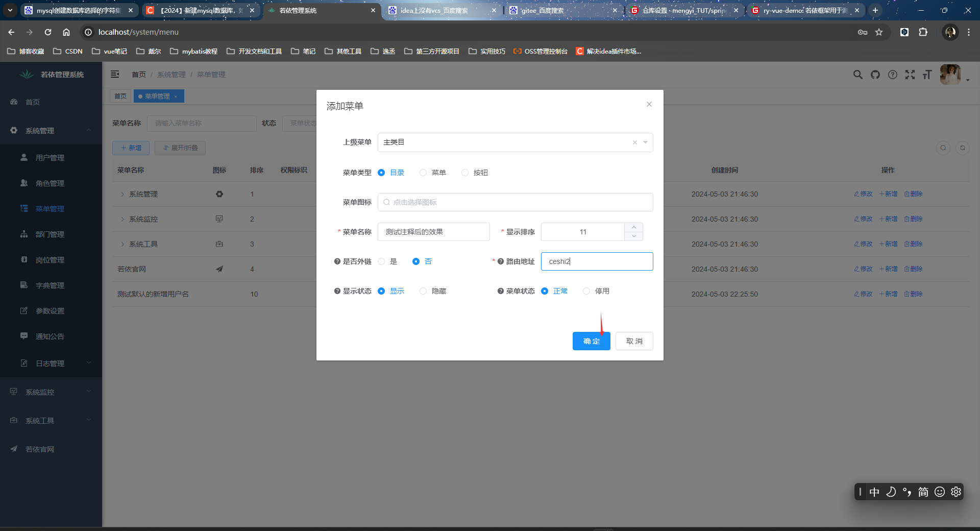Close the 添加菜单 dialog with X

click(649, 104)
